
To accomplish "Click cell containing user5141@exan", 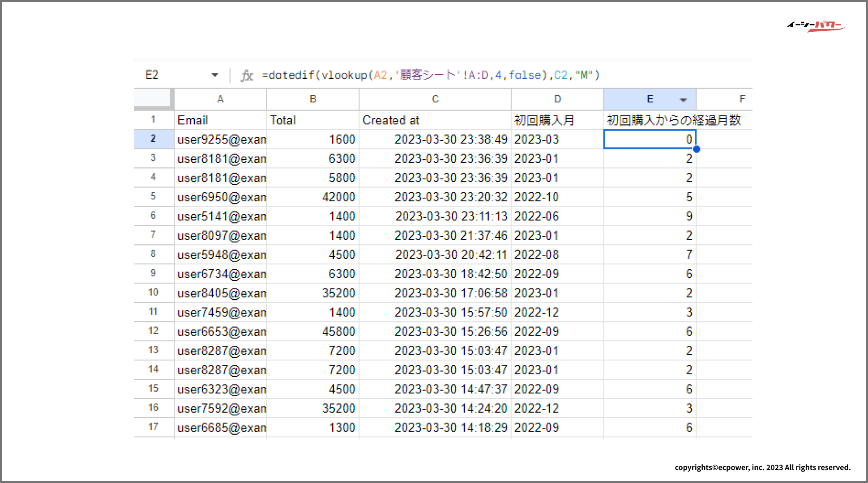I will pos(220,216).
